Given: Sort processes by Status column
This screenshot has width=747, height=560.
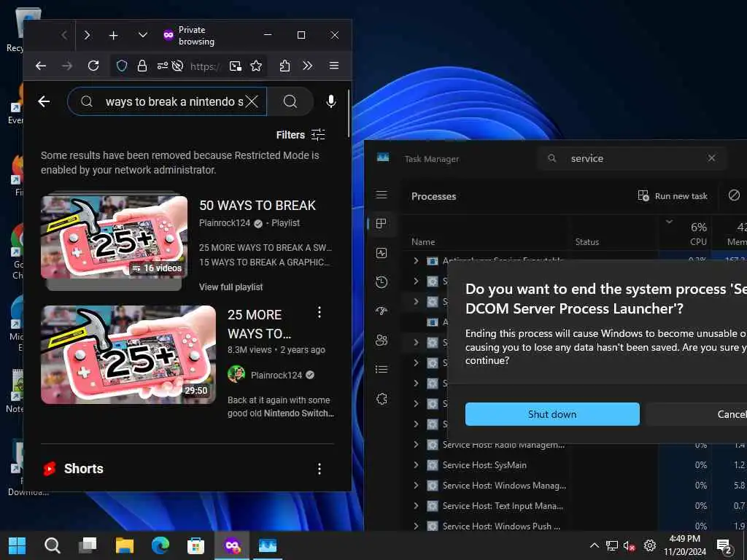Looking at the screenshot, I should click(587, 242).
